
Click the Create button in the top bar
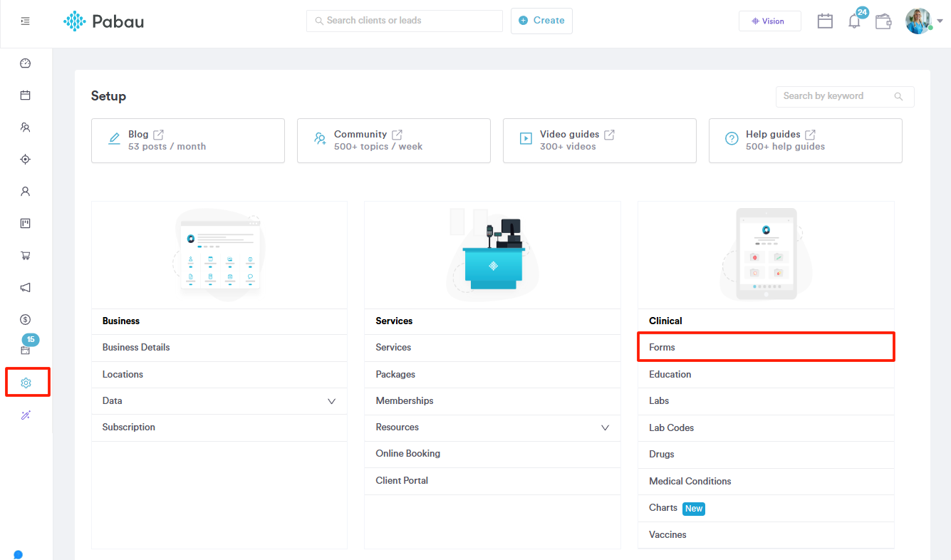click(541, 21)
